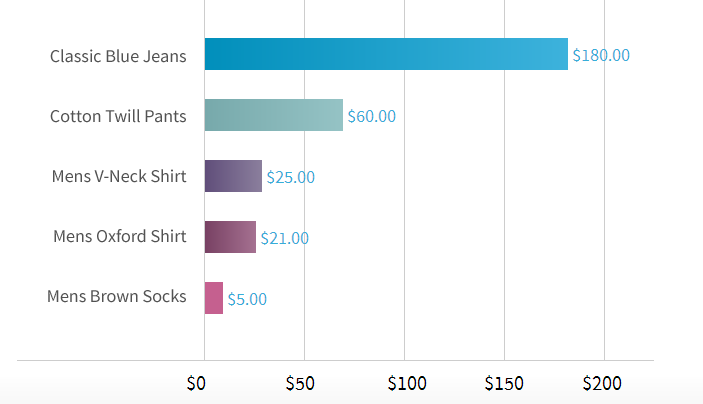Select the Mens Brown Socks category label
The image size is (703, 404).
(x=116, y=297)
